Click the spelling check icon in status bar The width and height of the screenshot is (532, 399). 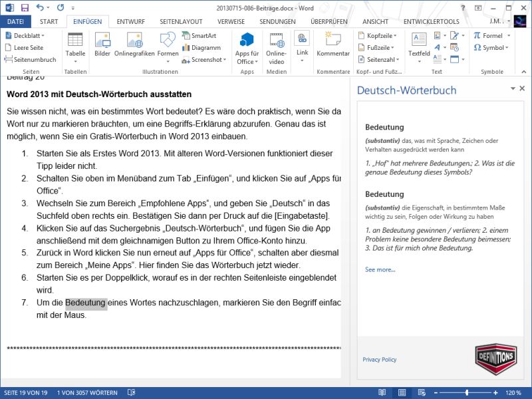tap(131, 392)
